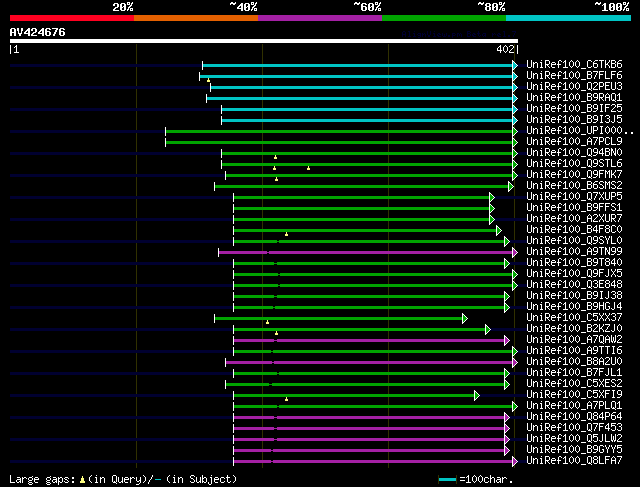This screenshot has width=640, height=487.
Task: Click the cyan alignment bar of UniRef100_B9IF25
Action: point(367,109)
